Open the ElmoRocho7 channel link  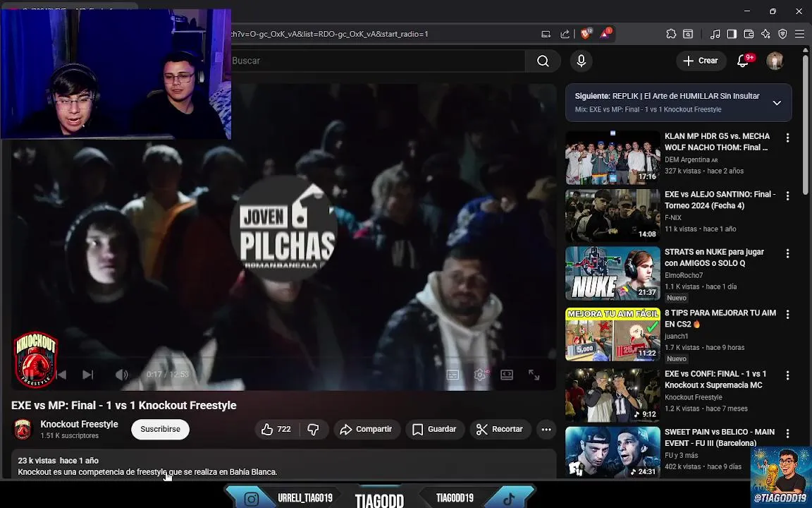click(x=684, y=275)
